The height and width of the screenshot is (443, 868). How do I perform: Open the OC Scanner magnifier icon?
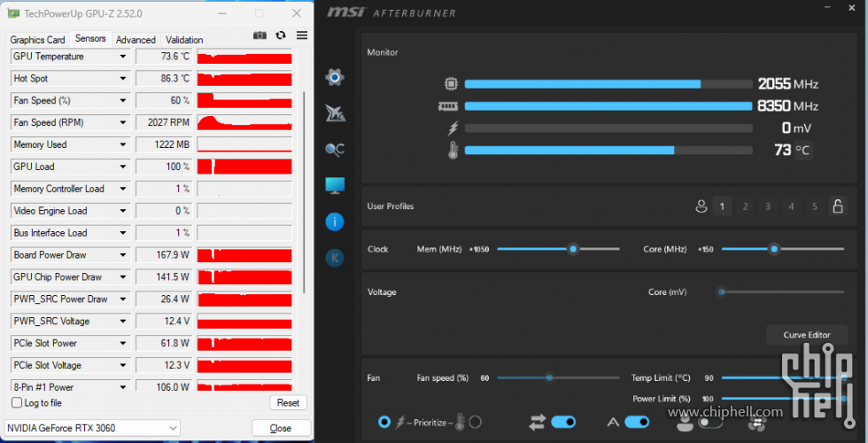pyautogui.click(x=335, y=150)
